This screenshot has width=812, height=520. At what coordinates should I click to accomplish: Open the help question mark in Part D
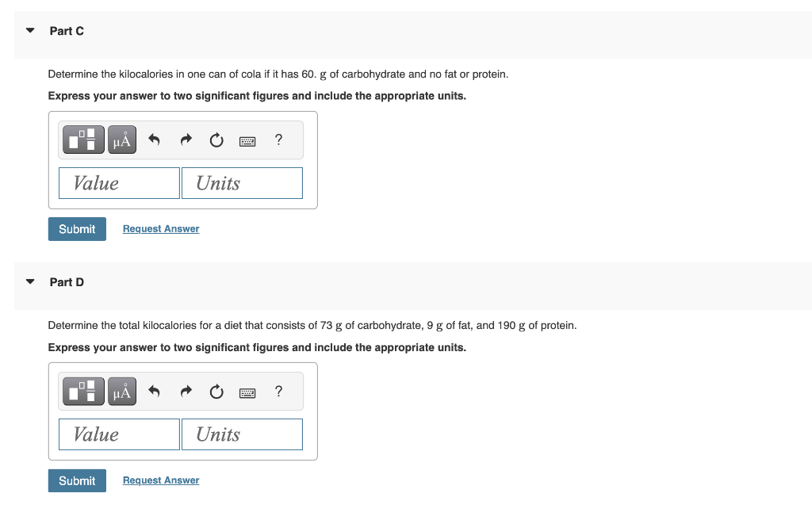278,391
